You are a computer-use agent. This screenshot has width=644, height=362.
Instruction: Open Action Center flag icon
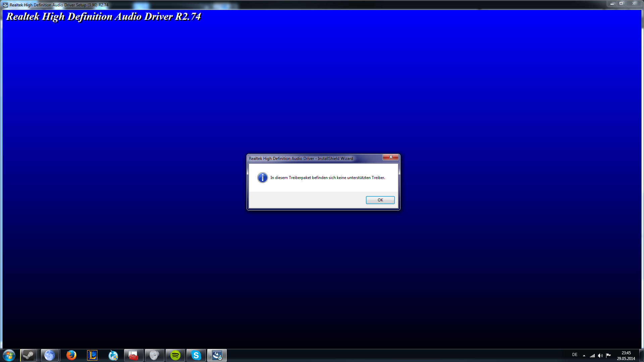point(608,356)
